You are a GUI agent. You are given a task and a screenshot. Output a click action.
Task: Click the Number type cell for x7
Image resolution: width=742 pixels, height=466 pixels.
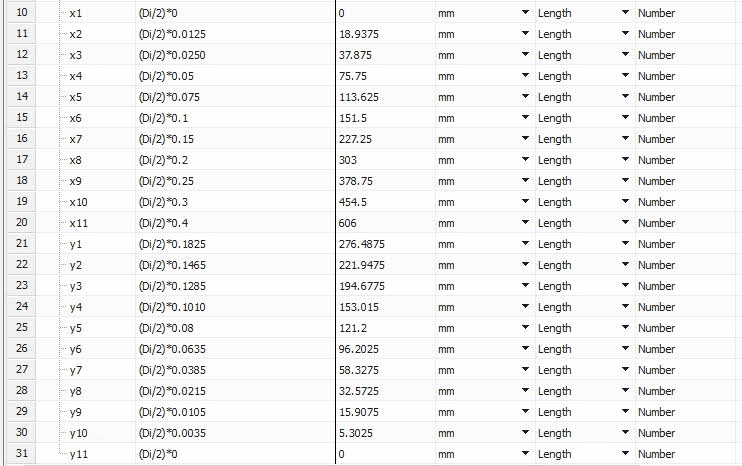pos(656,139)
